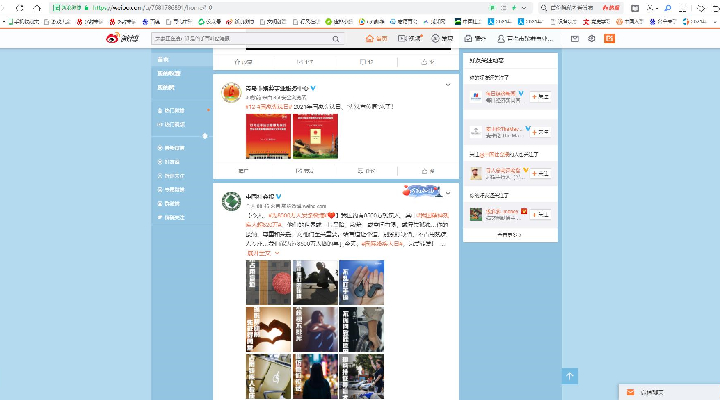Click the orange compose-post button in the header
The image size is (720, 400).
pyautogui.click(x=609, y=39)
